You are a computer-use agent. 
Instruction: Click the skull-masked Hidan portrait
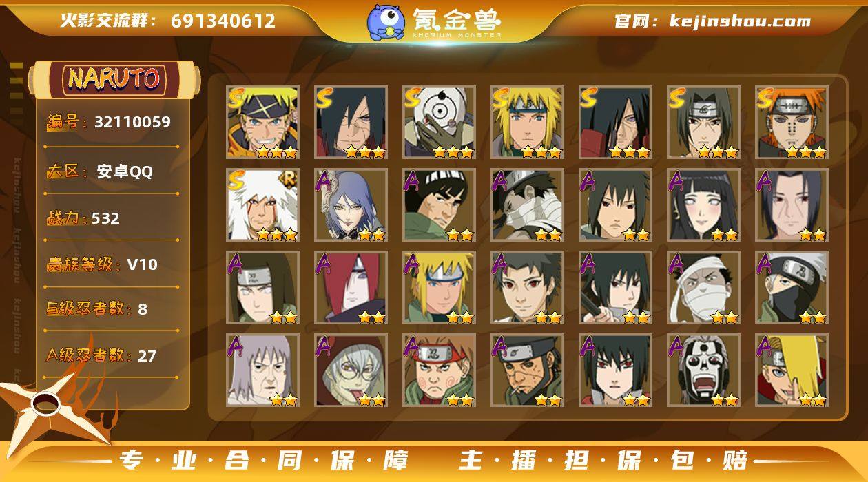point(703,370)
